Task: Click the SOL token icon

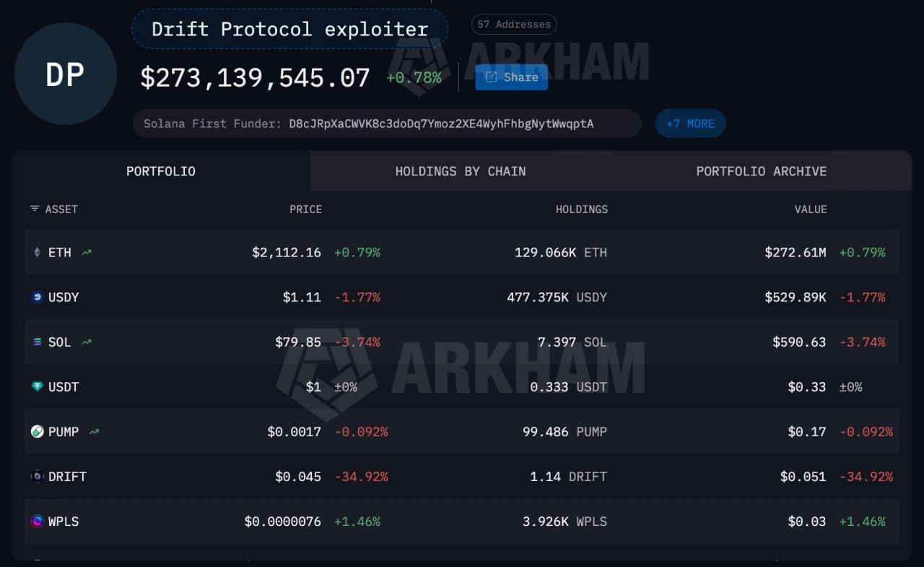Action: pos(38,342)
